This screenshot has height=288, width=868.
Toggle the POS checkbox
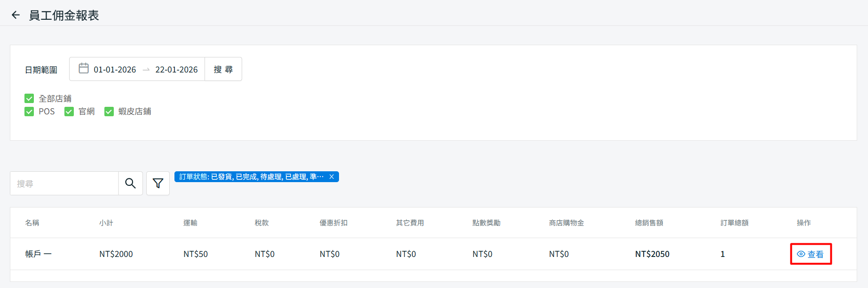click(29, 112)
